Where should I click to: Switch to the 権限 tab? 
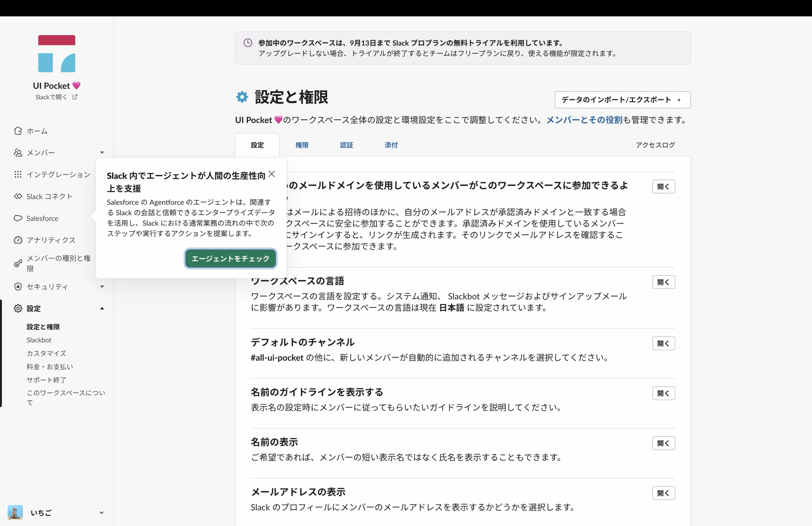pyautogui.click(x=302, y=145)
